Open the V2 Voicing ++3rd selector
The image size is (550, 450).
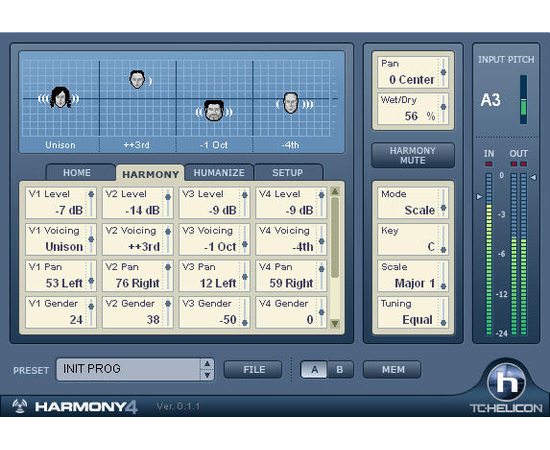[138, 240]
